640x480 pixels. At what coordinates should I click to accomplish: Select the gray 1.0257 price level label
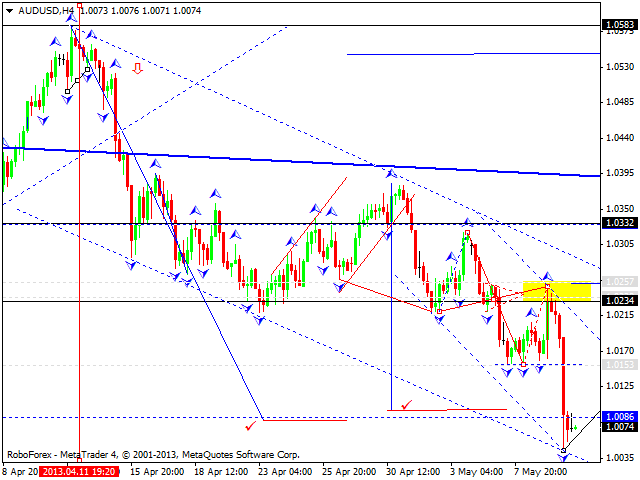619,283
